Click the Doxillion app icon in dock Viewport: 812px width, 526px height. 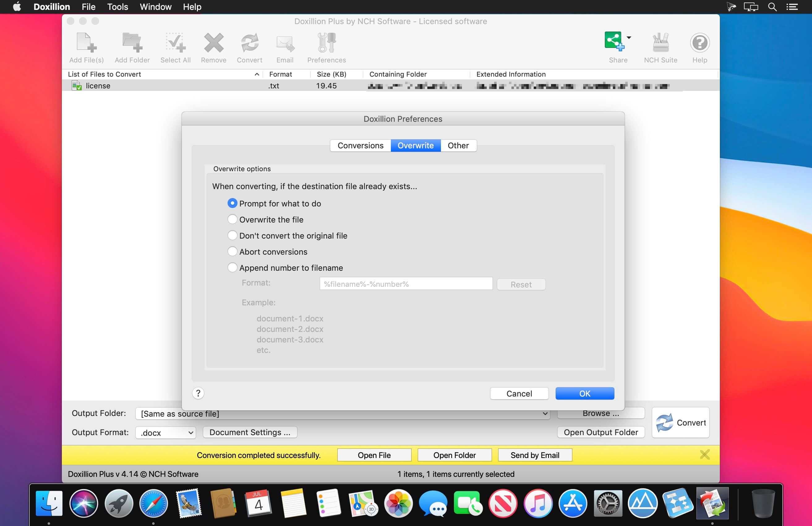coord(712,503)
